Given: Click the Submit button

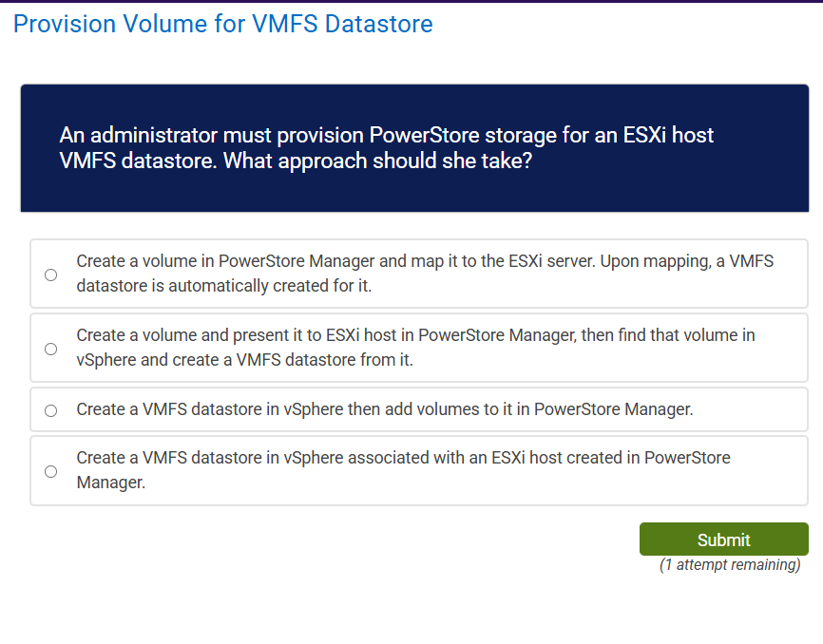Looking at the screenshot, I should (723, 539).
